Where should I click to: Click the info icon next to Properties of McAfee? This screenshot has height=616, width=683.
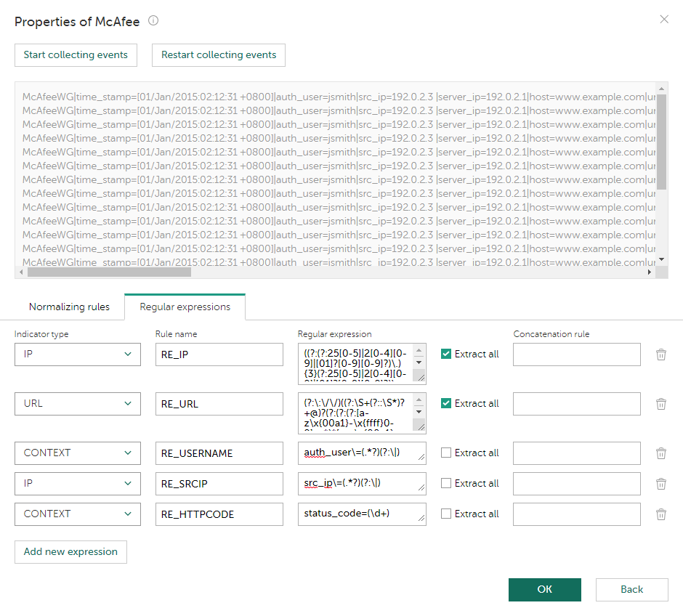(153, 21)
